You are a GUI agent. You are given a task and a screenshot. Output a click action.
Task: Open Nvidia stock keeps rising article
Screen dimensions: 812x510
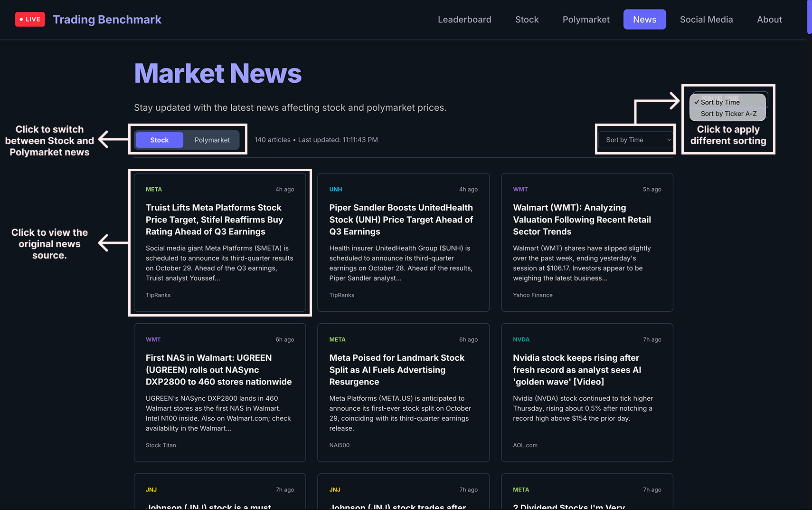click(587, 393)
